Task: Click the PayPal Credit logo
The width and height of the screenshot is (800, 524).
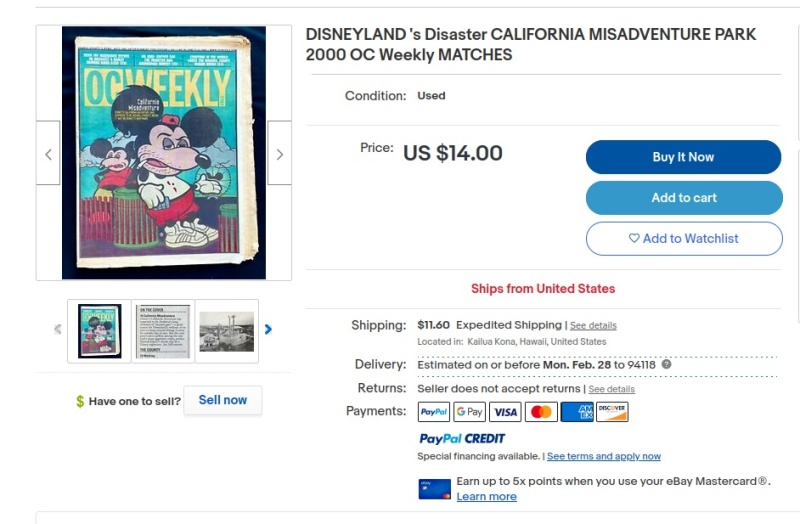Action: pyautogui.click(x=462, y=438)
